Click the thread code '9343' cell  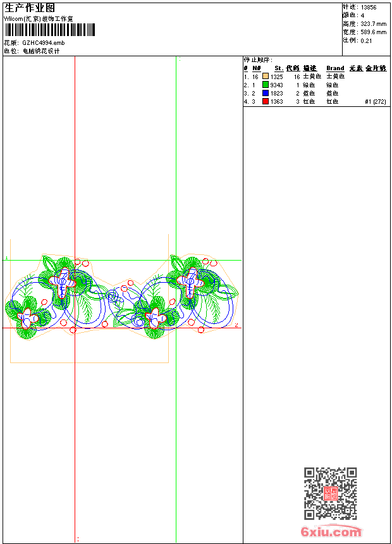[277, 85]
